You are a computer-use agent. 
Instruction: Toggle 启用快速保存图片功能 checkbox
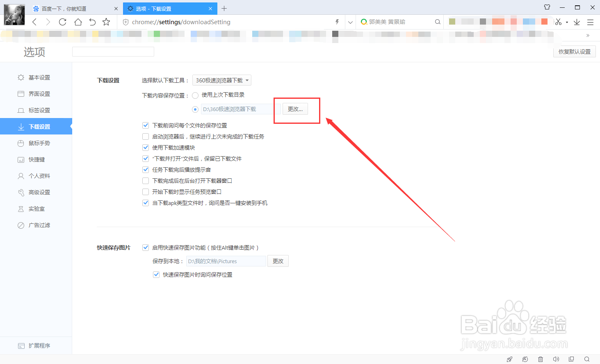(x=146, y=248)
